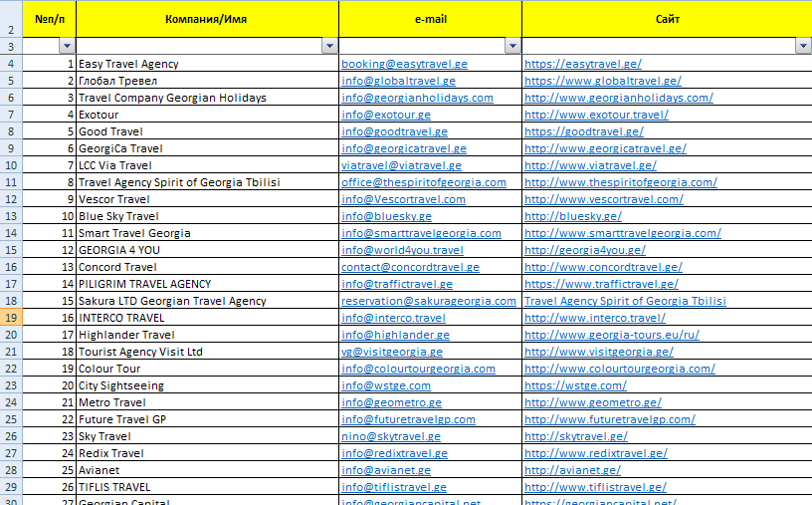Select the City Sightseeing cell
Image resolution: width=812 pixels, height=505 pixels.
pyautogui.click(x=207, y=385)
